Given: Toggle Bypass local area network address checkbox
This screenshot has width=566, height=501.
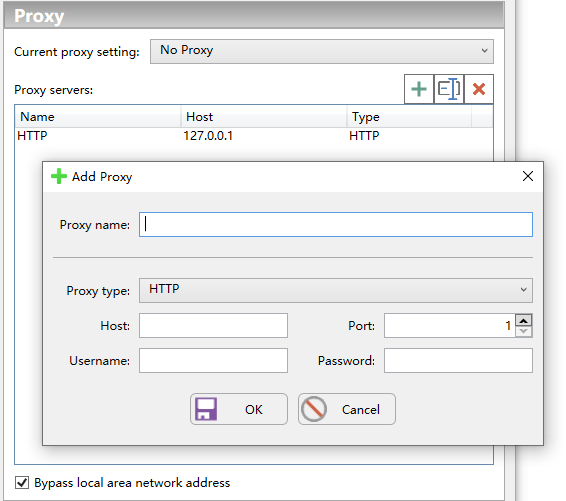Looking at the screenshot, I should (x=22, y=482).
